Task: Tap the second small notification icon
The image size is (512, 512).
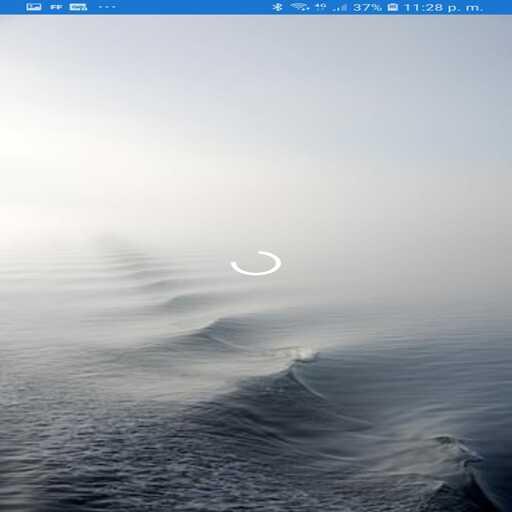Action: 56,7
